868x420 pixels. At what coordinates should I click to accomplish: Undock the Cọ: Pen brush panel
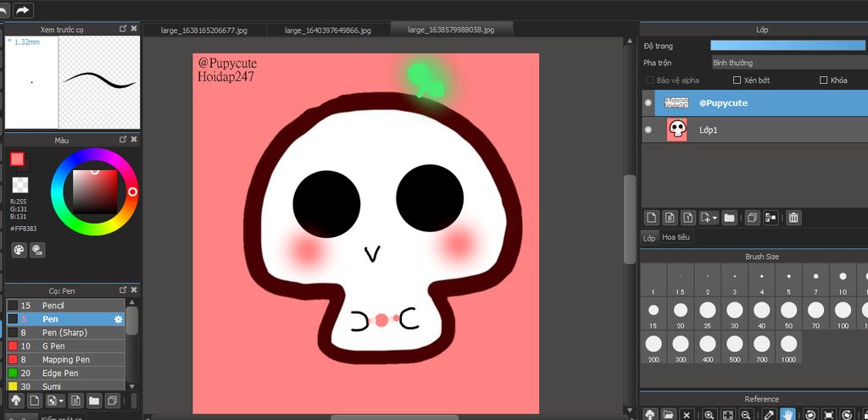[123, 290]
